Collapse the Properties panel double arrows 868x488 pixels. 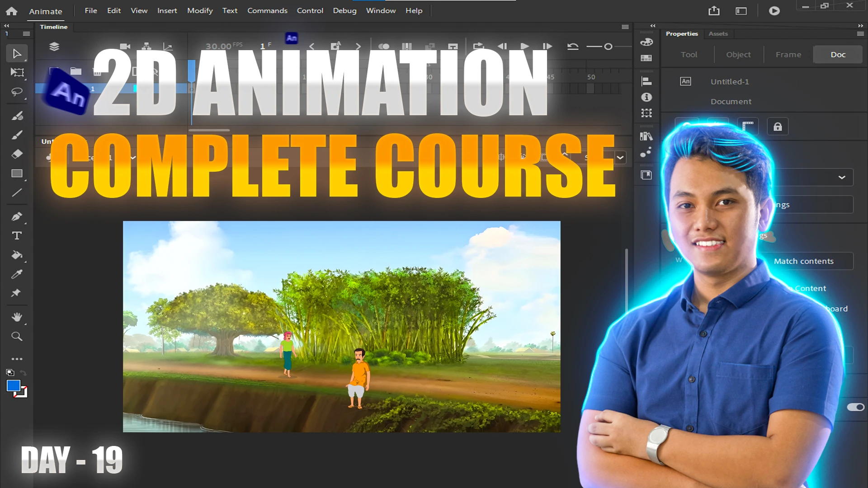pyautogui.click(x=860, y=26)
